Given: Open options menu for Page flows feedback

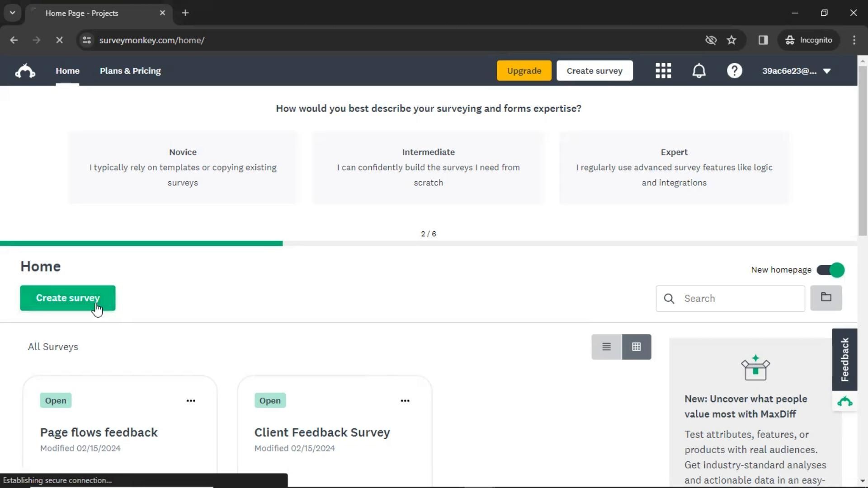Looking at the screenshot, I should click(191, 401).
